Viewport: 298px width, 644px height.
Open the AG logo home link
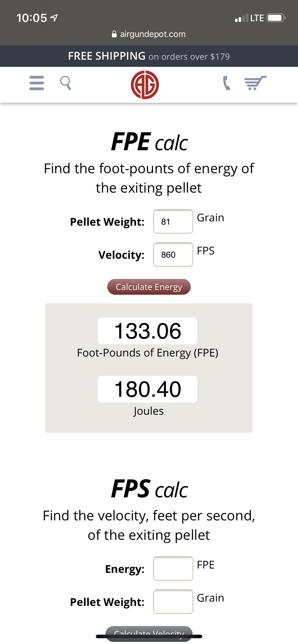coord(145,85)
